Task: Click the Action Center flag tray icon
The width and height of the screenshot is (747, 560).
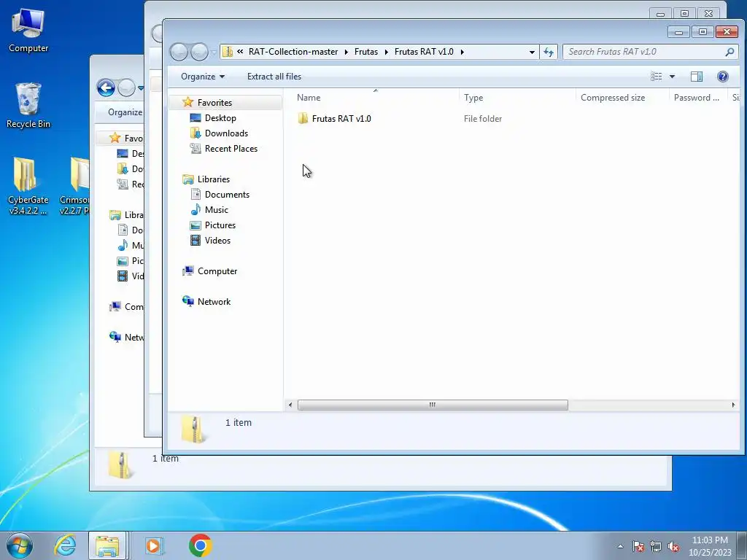Action: click(x=638, y=546)
